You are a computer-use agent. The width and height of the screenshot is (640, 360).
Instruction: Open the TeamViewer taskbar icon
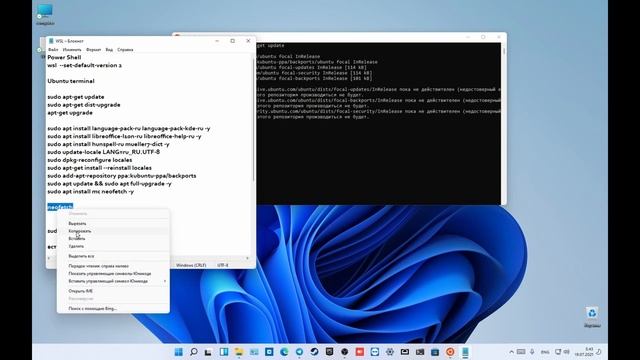click(375, 352)
